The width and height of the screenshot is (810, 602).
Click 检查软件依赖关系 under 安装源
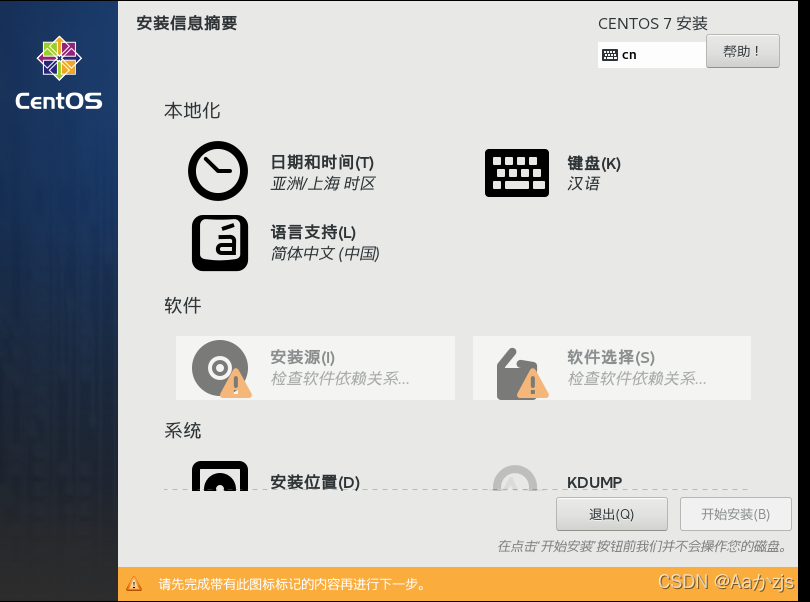click(339, 379)
